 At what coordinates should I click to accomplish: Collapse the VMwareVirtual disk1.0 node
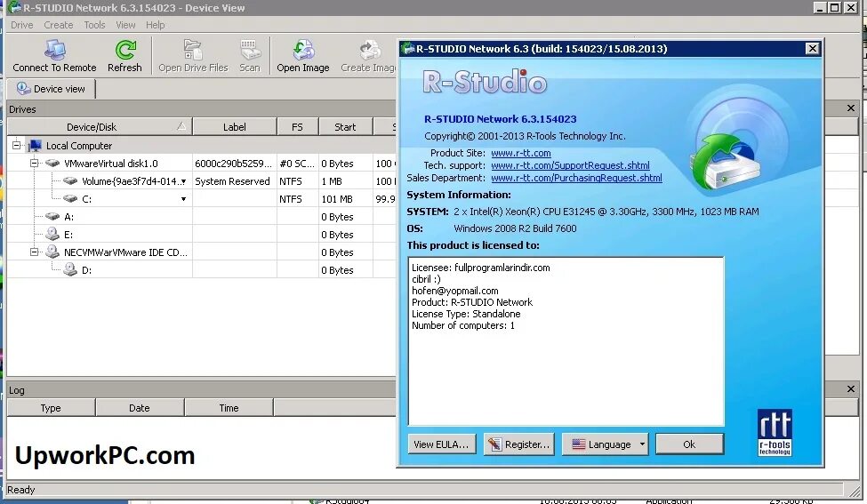pyautogui.click(x=35, y=163)
